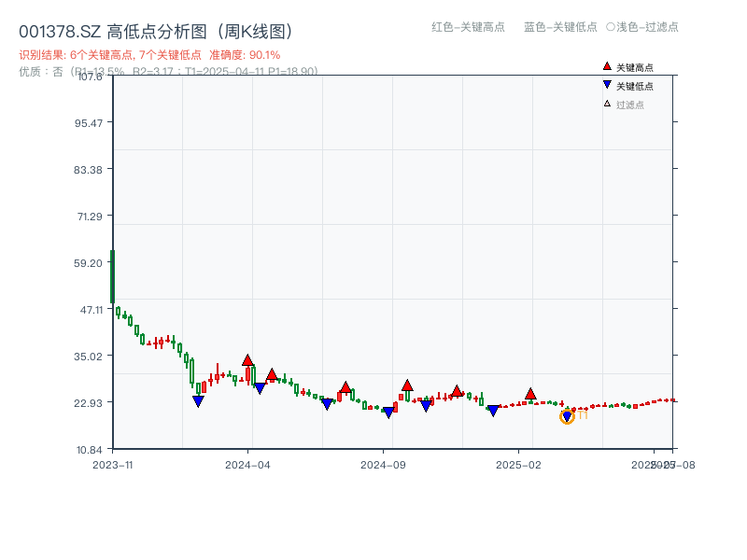Select the red 关键高点 triangle legend icon
The image size is (747, 560).
(x=607, y=67)
